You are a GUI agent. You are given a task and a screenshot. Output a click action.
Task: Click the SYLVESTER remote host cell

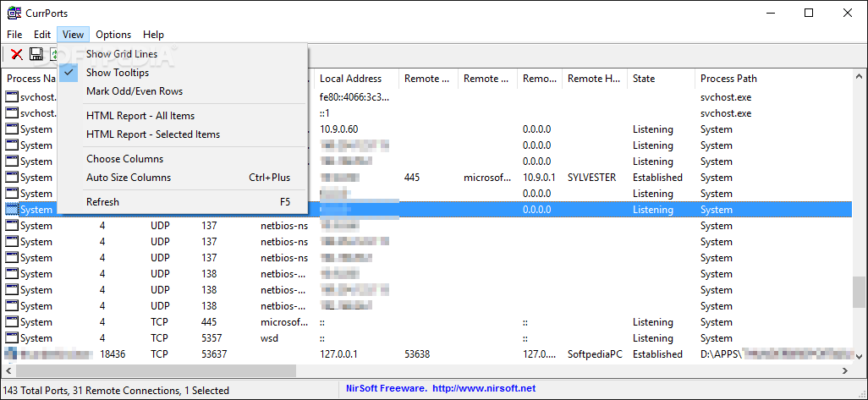(x=591, y=178)
